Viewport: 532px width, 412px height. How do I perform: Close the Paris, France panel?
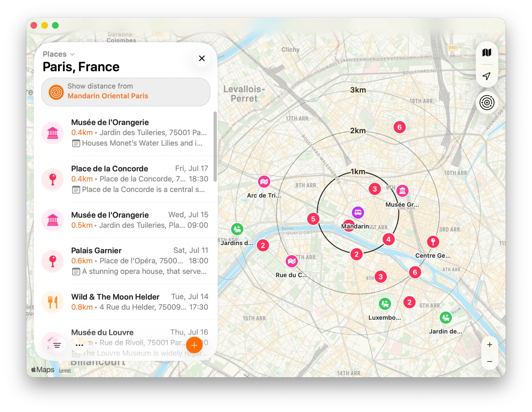[202, 58]
